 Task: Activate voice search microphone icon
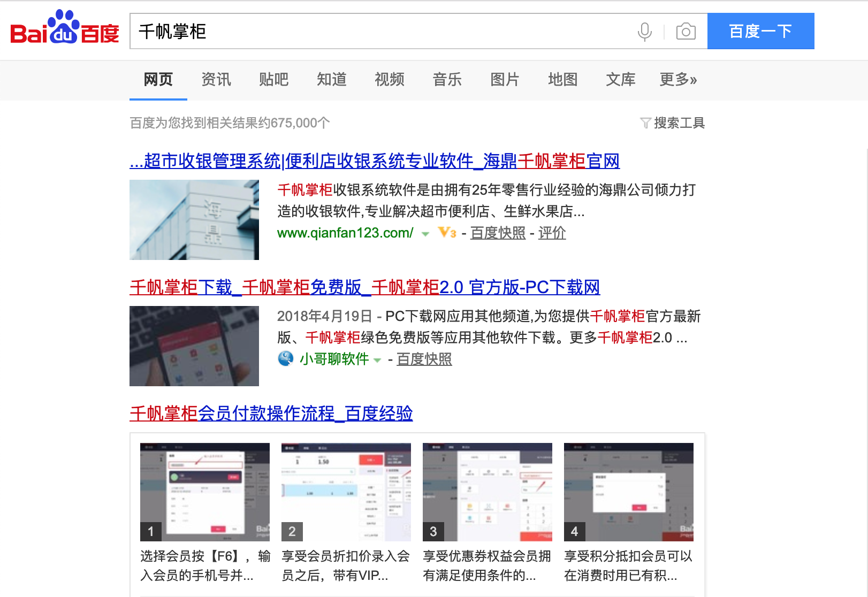coord(645,32)
